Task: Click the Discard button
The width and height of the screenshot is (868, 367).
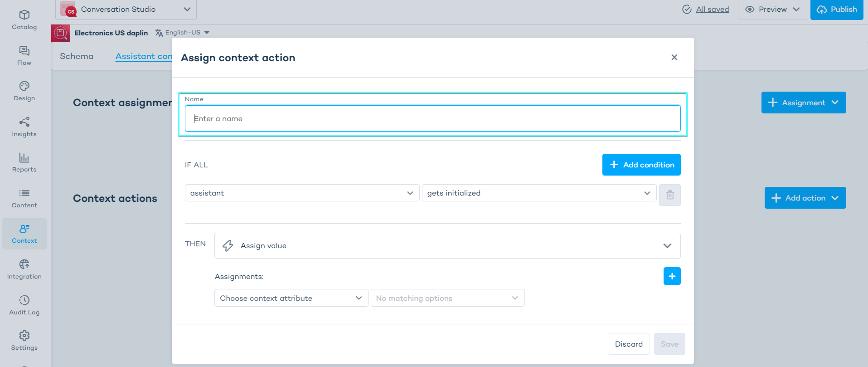Action: [x=629, y=344]
